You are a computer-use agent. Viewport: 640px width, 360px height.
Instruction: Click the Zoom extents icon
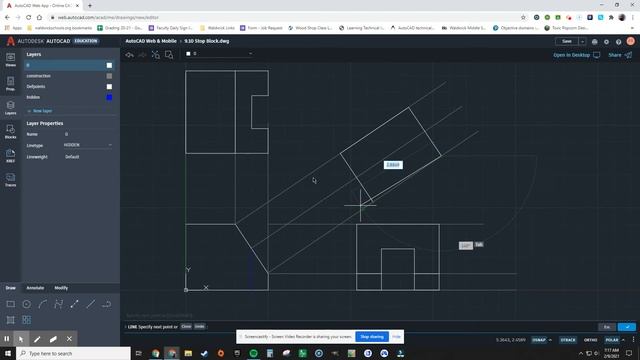coord(156,55)
